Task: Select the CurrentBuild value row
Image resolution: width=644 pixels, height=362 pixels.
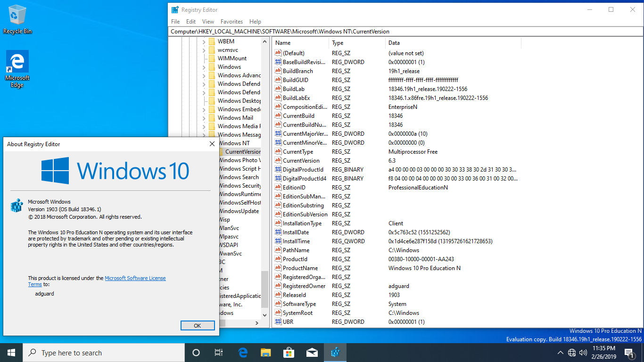Action: tap(396, 116)
